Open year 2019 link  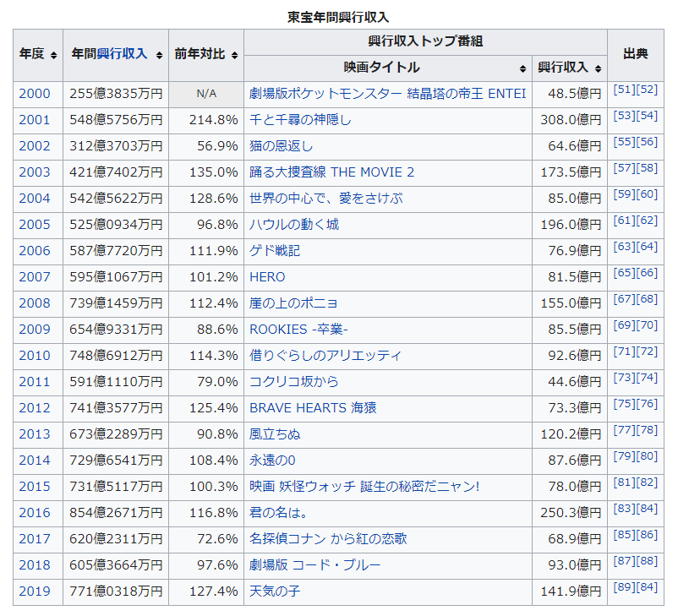coord(35,591)
